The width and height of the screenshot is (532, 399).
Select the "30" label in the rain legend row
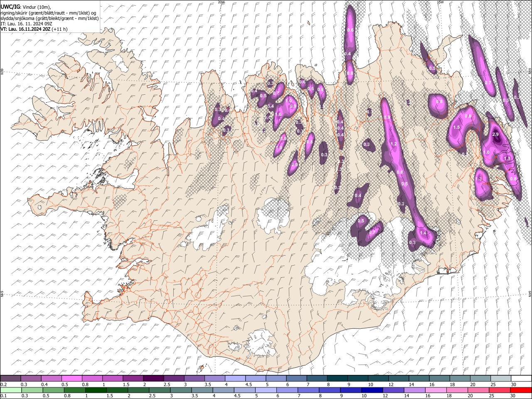[513, 396]
